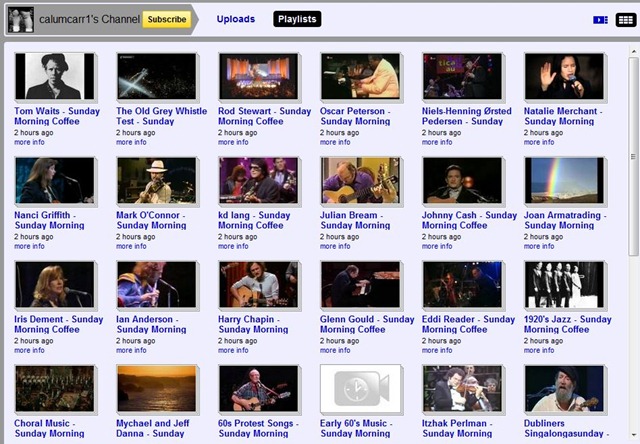This screenshot has width=640, height=444.
Task: Show more info for Niels-Henning Ørsted Pedersen
Action: 437,142
